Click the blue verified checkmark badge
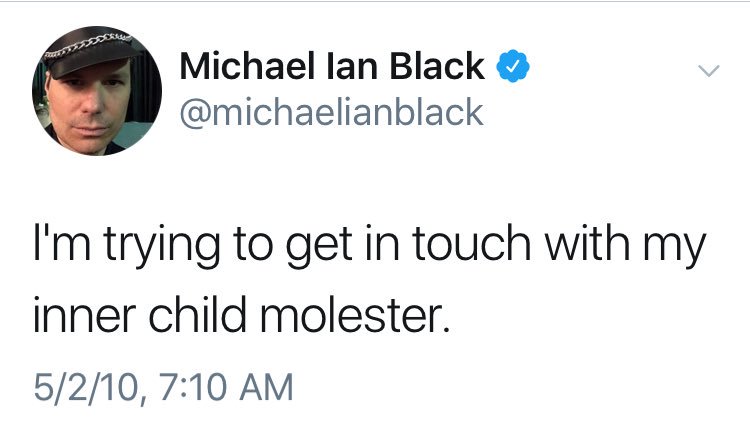The width and height of the screenshot is (750, 421). pyautogui.click(x=512, y=66)
